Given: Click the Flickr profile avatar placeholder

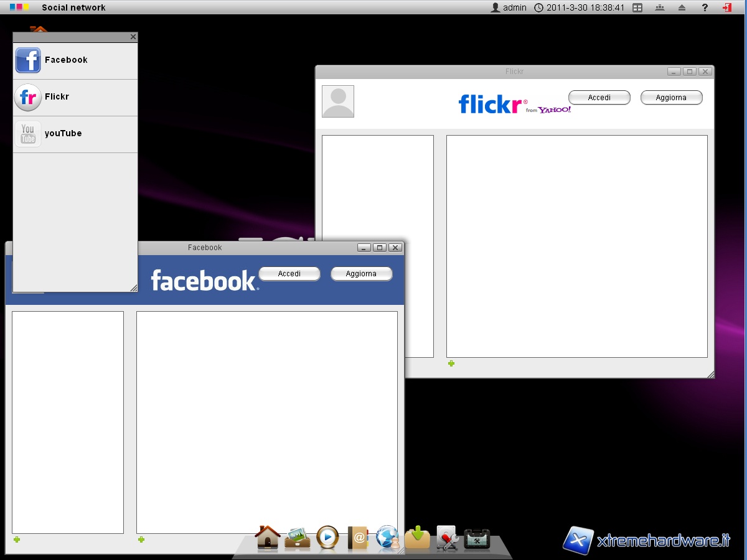Looking at the screenshot, I should 338,101.
